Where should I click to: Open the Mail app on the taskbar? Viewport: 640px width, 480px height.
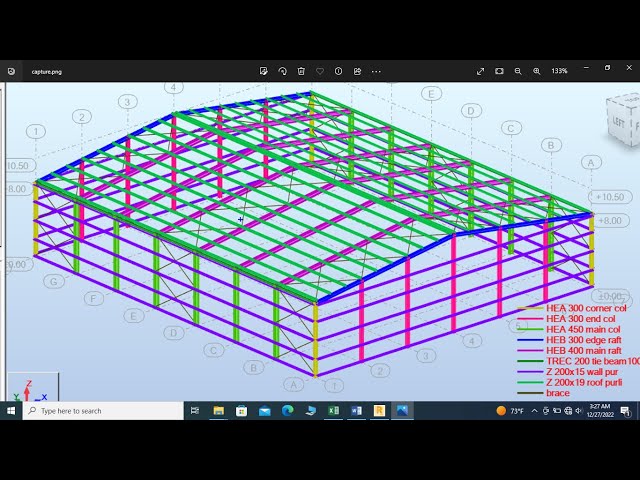(x=264, y=411)
